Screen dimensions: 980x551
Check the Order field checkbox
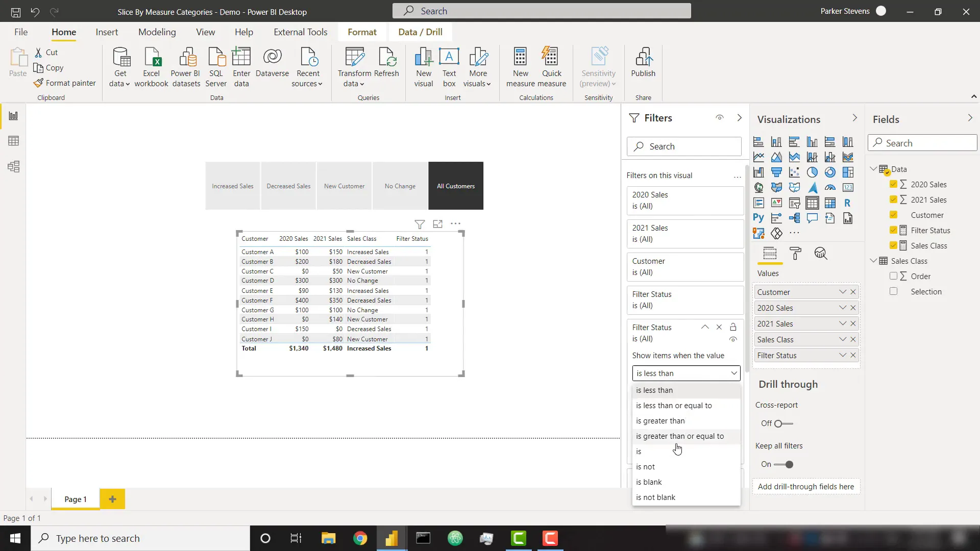(894, 276)
